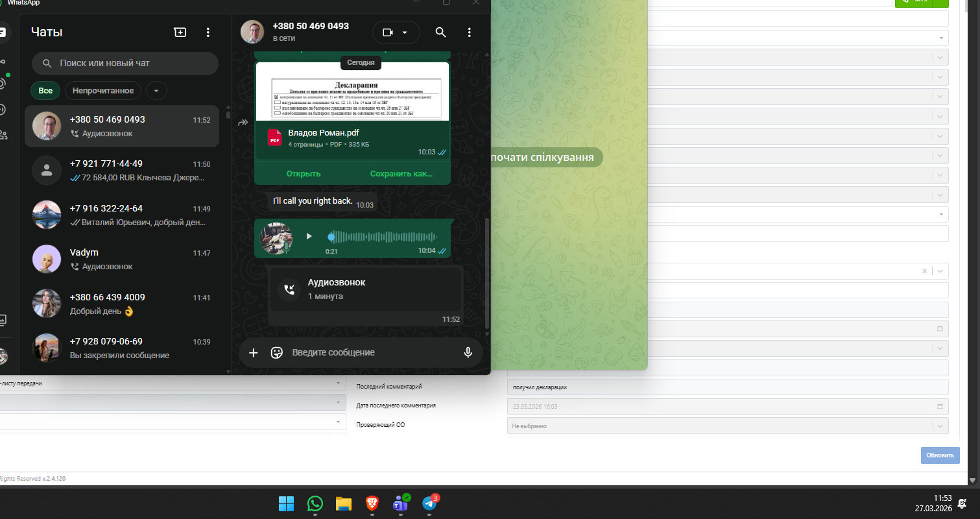Start a new chat with the plus icon
The image size is (980, 519).
[180, 32]
